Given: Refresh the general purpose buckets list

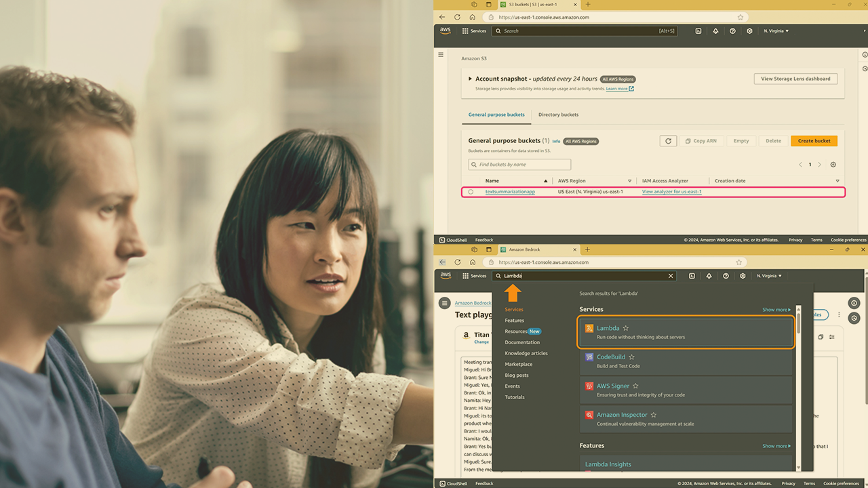Looking at the screenshot, I should [x=668, y=141].
